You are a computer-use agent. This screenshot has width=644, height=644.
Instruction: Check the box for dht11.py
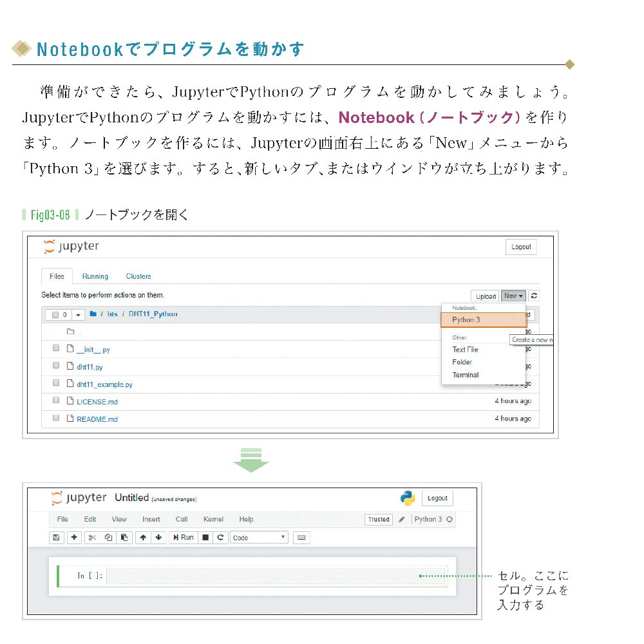(x=56, y=366)
